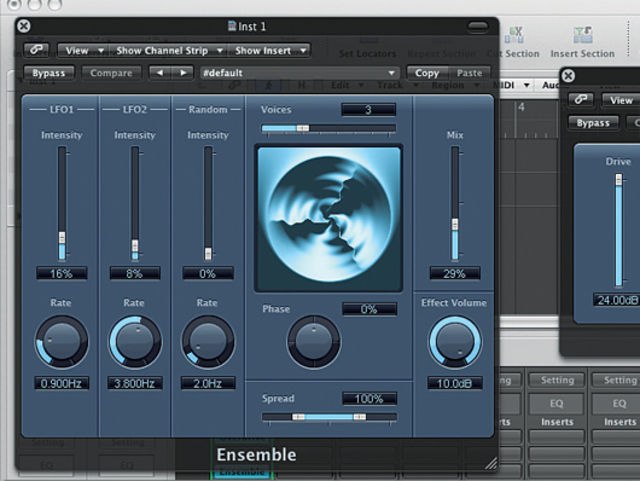Click the LFO2 Rate knob
640x481 pixels.
(135, 341)
